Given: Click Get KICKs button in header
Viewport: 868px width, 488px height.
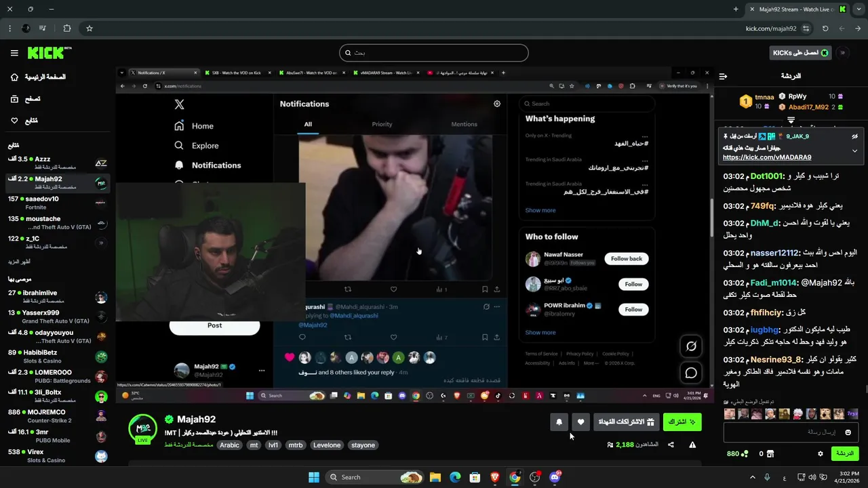Looking at the screenshot, I should [801, 53].
